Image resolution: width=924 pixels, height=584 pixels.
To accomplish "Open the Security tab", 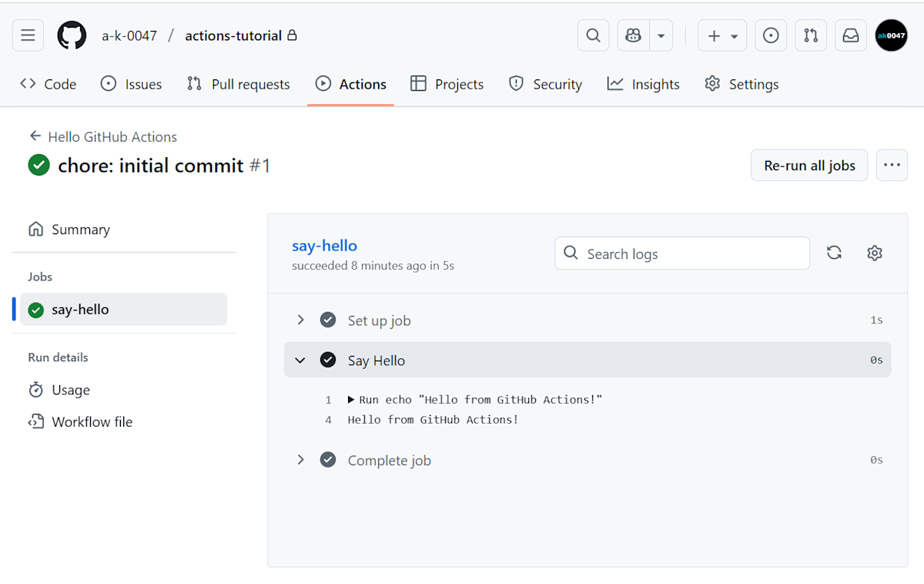I will coord(545,84).
